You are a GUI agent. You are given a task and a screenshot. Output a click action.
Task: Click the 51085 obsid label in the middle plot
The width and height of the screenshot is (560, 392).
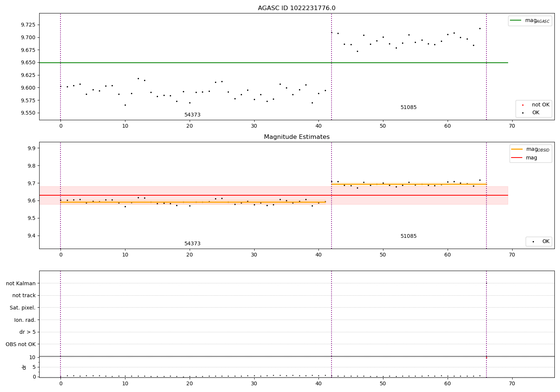point(408,236)
